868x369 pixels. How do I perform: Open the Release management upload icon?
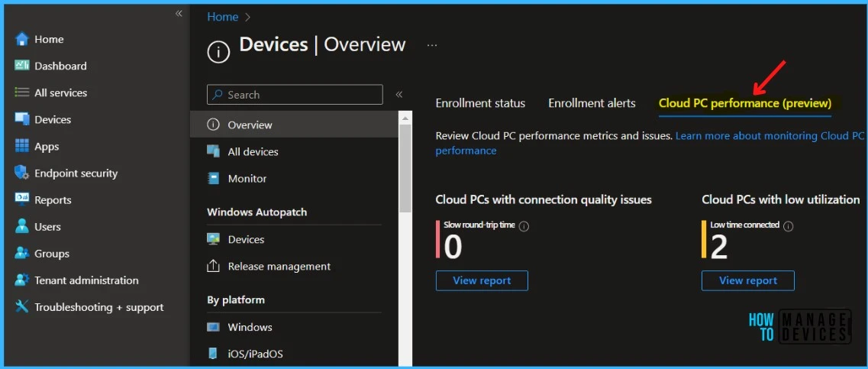click(x=213, y=267)
